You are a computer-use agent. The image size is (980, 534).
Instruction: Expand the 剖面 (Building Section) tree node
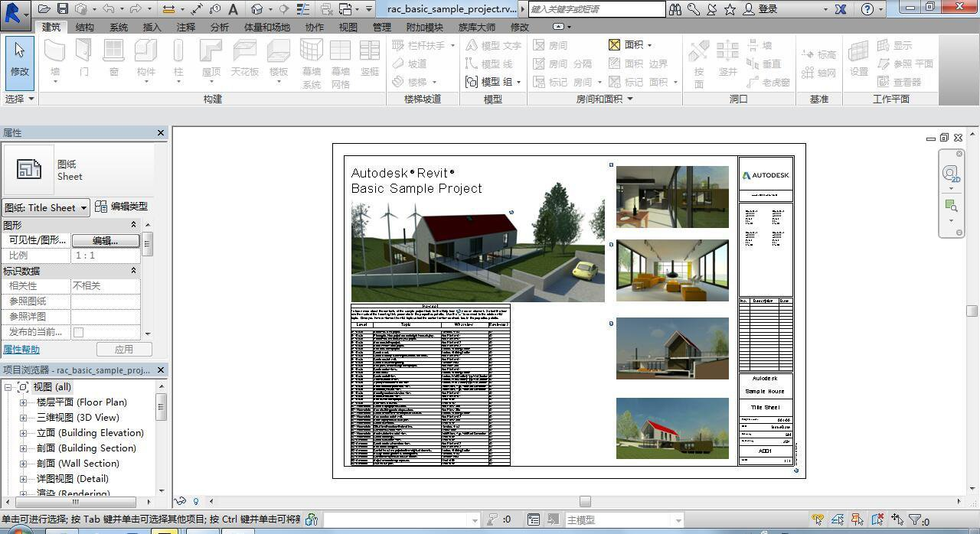[x=23, y=448]
